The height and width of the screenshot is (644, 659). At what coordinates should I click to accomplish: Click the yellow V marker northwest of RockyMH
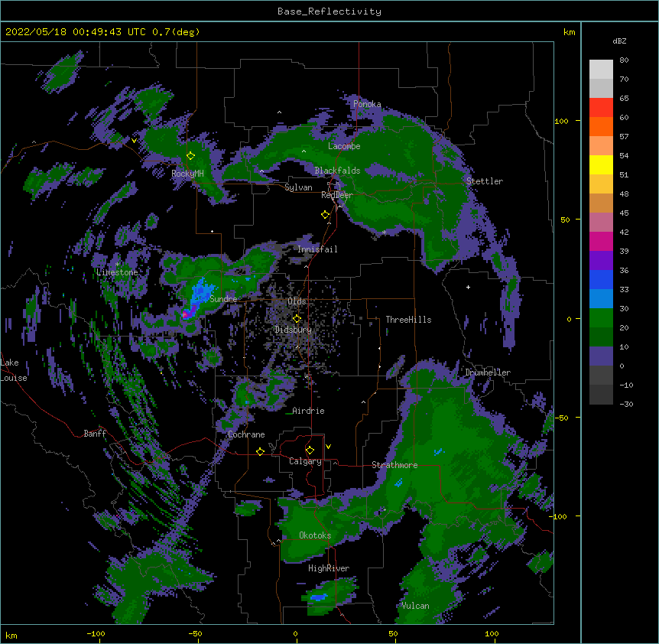(134, 141)
